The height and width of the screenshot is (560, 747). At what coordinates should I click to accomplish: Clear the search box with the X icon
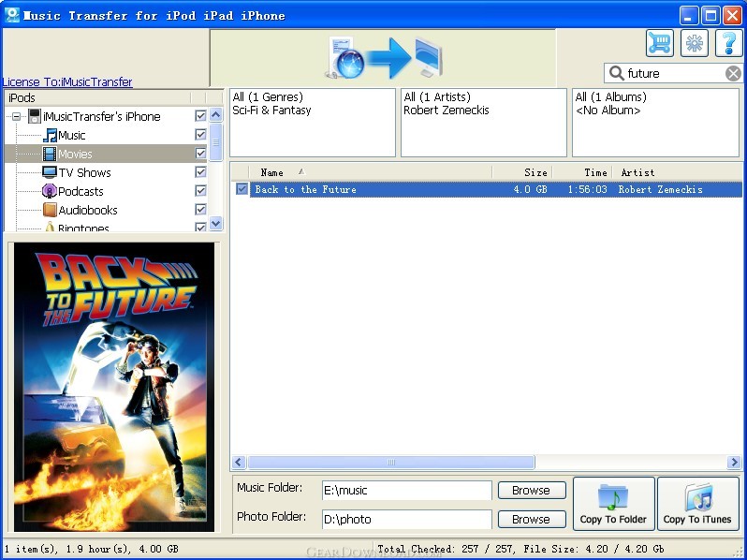[x=733, y=73]
